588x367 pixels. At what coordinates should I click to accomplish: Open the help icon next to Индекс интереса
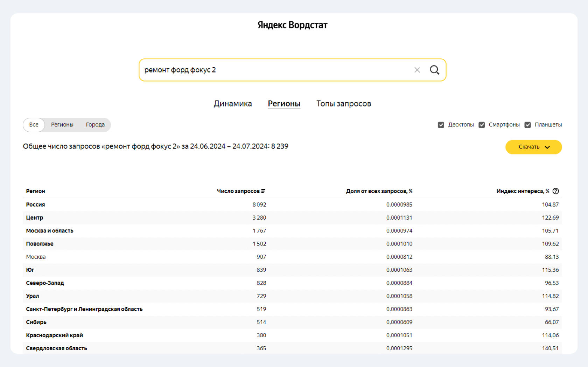(x=556, y=191)
